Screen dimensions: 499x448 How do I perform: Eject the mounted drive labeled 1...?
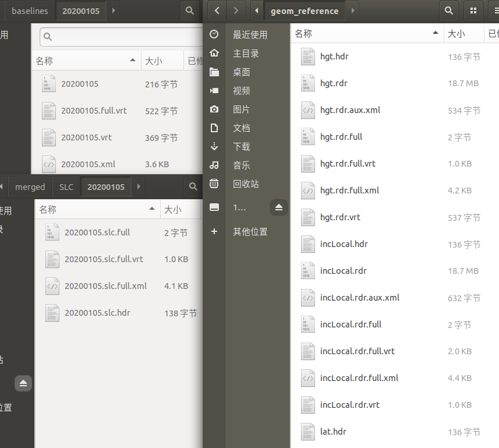278,207
